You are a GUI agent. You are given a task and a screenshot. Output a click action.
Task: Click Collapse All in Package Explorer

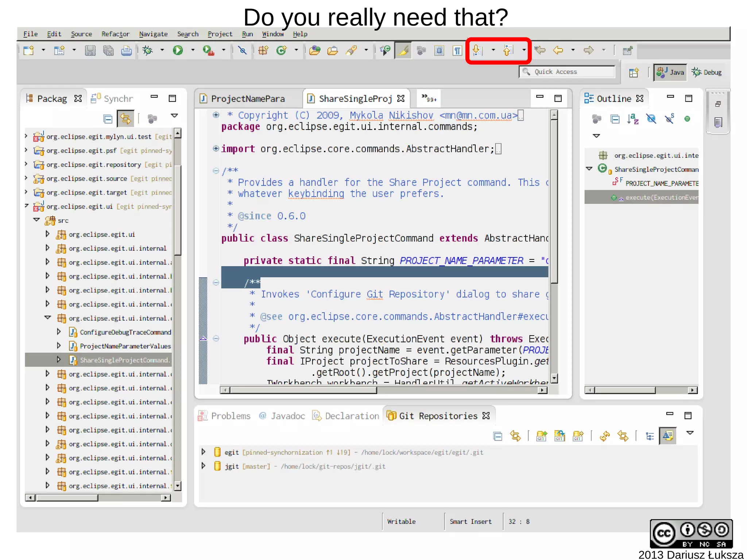click(x=108, y=119)
